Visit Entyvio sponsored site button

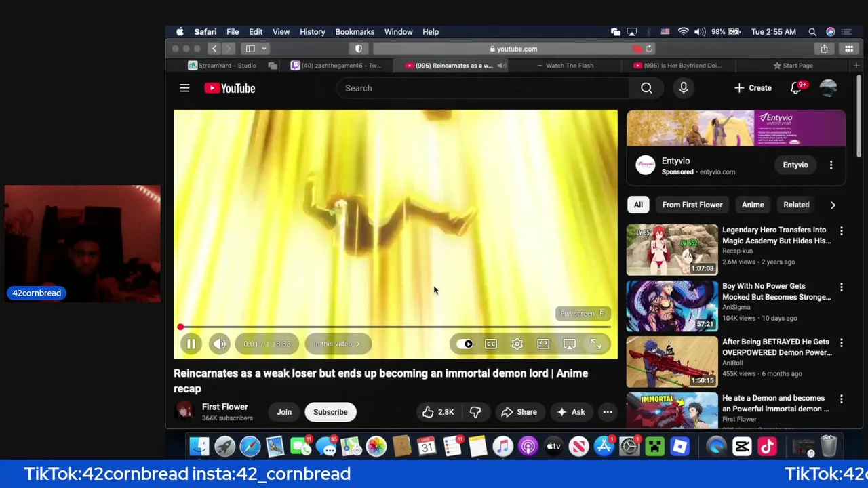[x=795, y=165]
